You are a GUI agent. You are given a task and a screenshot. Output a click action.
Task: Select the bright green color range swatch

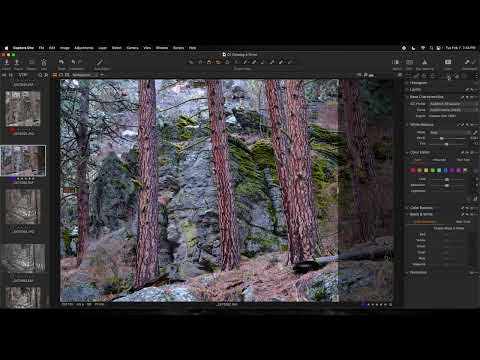pos(433,170)
